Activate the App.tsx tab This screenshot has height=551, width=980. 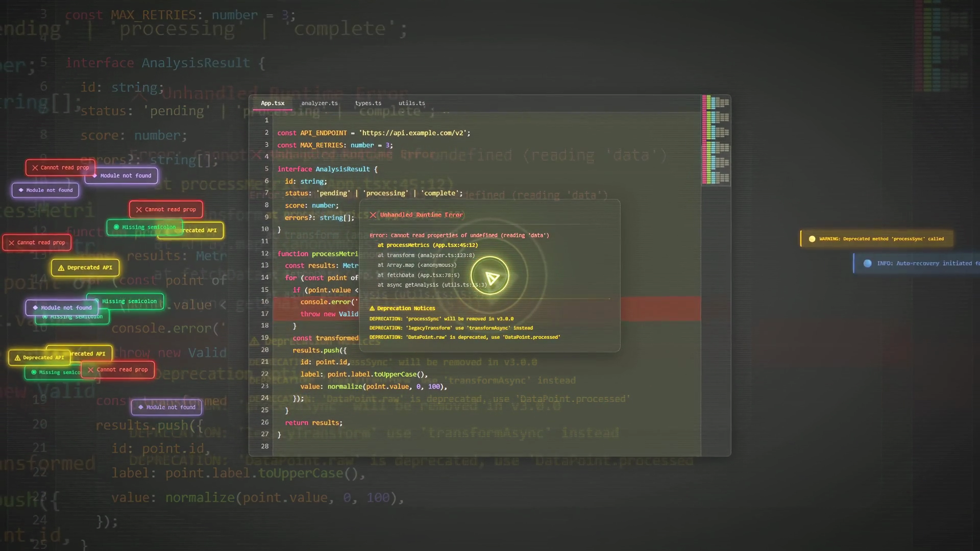coord(273,103)
